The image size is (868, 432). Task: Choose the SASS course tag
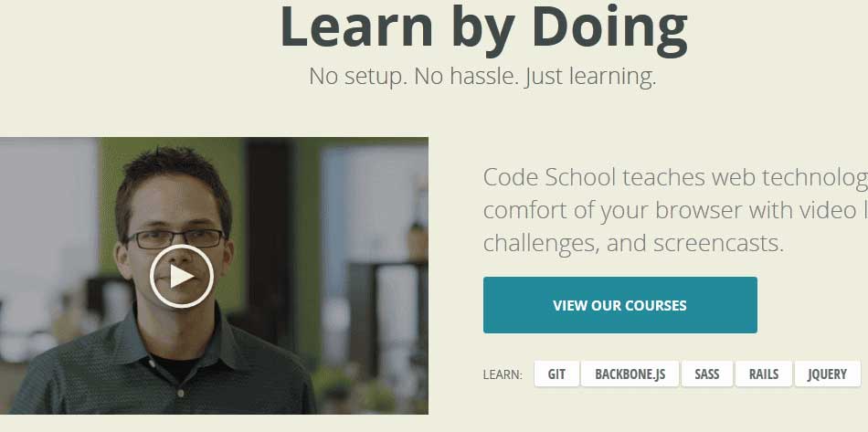(707, 374)
